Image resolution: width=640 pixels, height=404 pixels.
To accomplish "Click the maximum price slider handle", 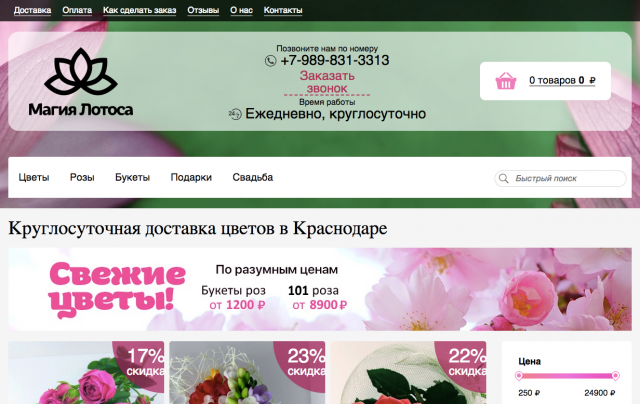I will 616,375.
